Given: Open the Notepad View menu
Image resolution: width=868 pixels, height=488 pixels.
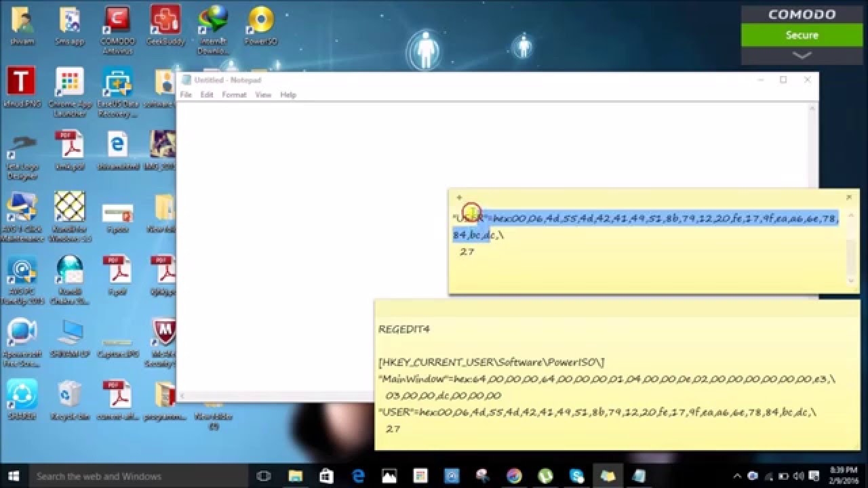Looking at the screenshot, I should 263,95.
